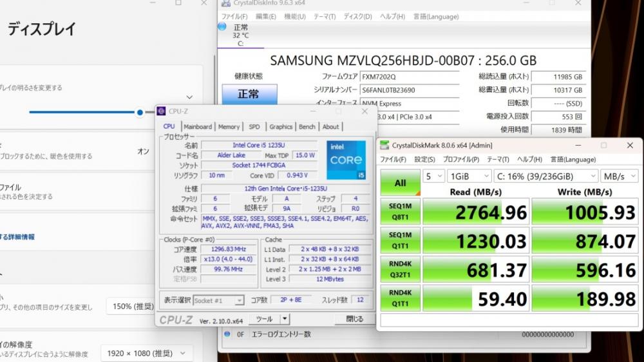644x362 pixels.
Task: Click the Intel Core i5 logo in CPU-Z
Action: click(x=346, y=160)
